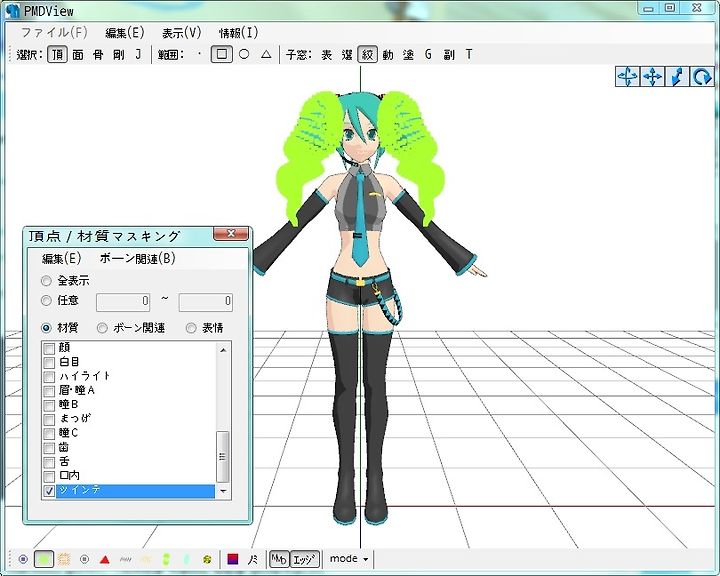Open the 情報(I) menu

[x=238, y=33]
